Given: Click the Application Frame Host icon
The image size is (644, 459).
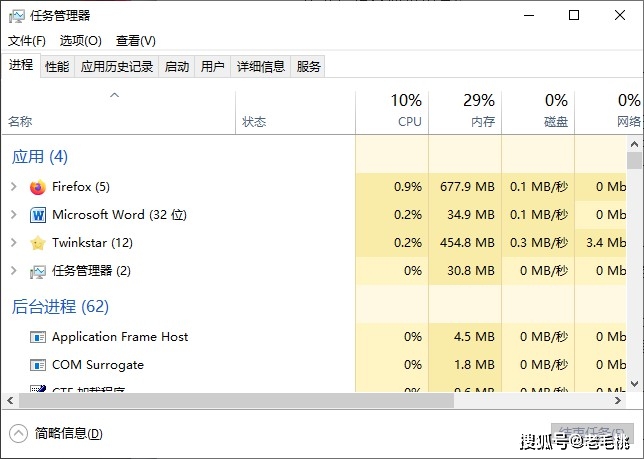Looking at the screenshot, I should 38,337.
